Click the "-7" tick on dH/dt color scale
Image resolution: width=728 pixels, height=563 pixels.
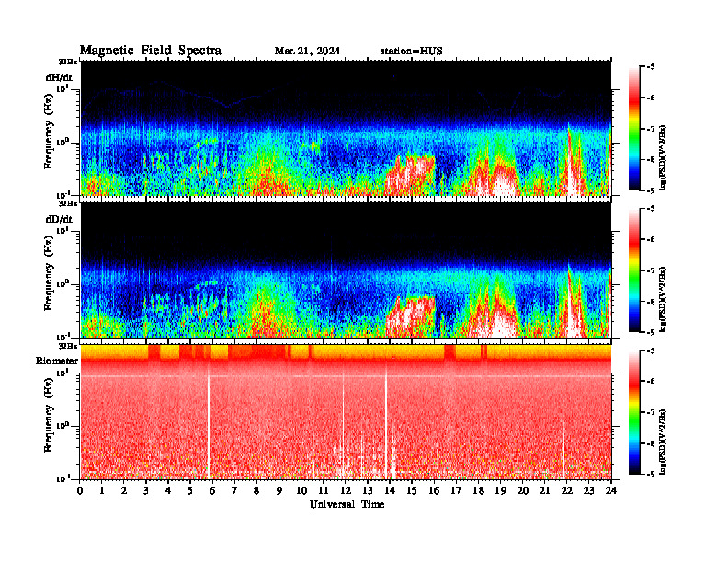[652, 129]
